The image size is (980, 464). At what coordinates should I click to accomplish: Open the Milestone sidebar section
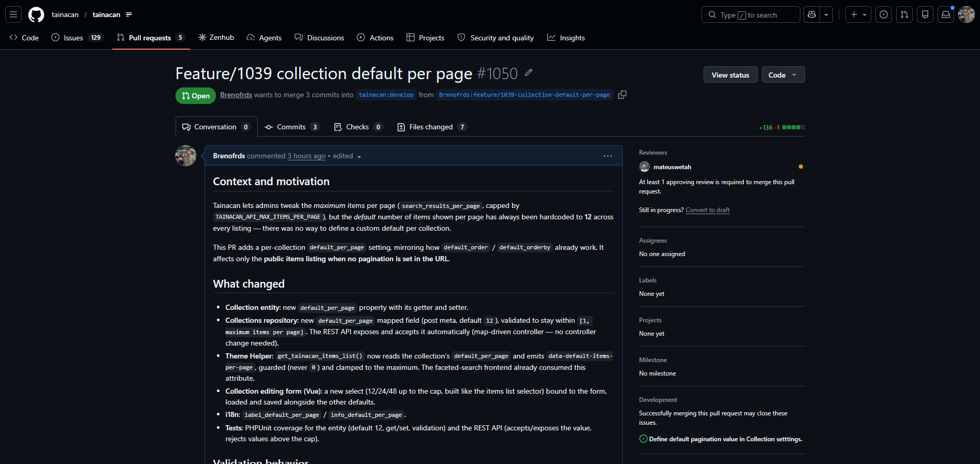tap(653, 360)
